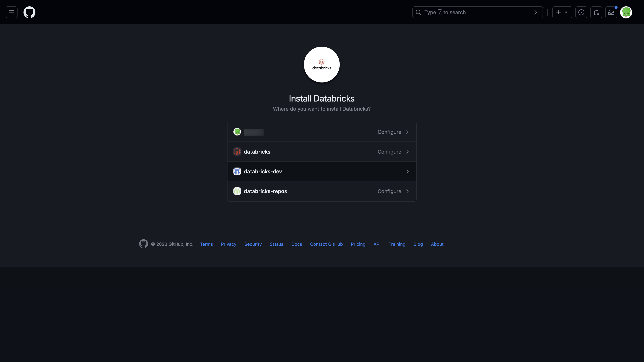Click the GitHub home octocat icon
Screen dimensions: 644x362
tap(29, 12)
